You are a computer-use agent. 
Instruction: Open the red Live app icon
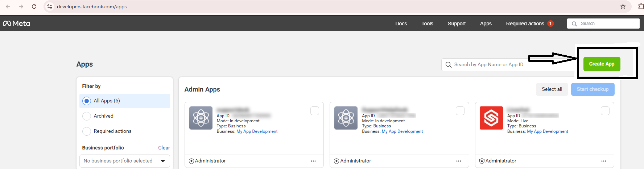click(x=491, y=118)
